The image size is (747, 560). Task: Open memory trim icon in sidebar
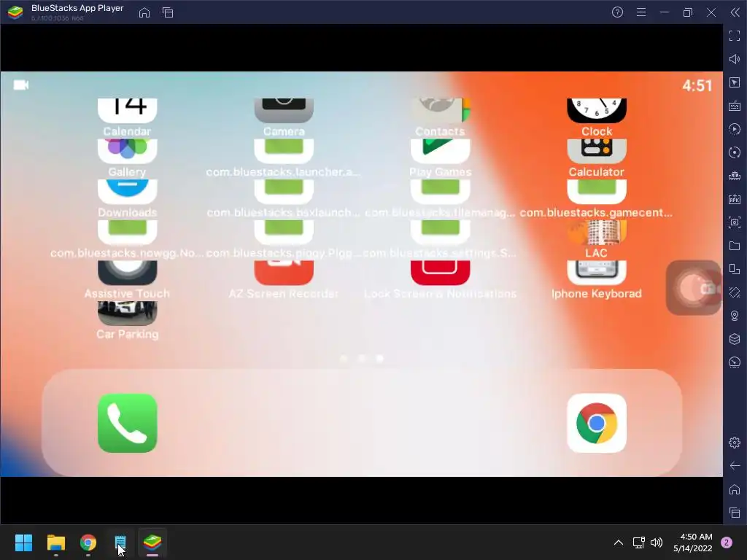[x=735, y=176]
